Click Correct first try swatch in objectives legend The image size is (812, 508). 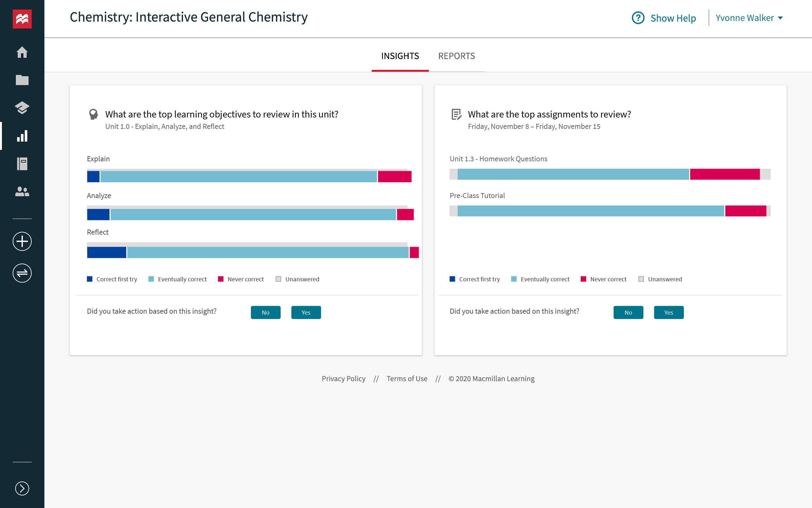89,279
